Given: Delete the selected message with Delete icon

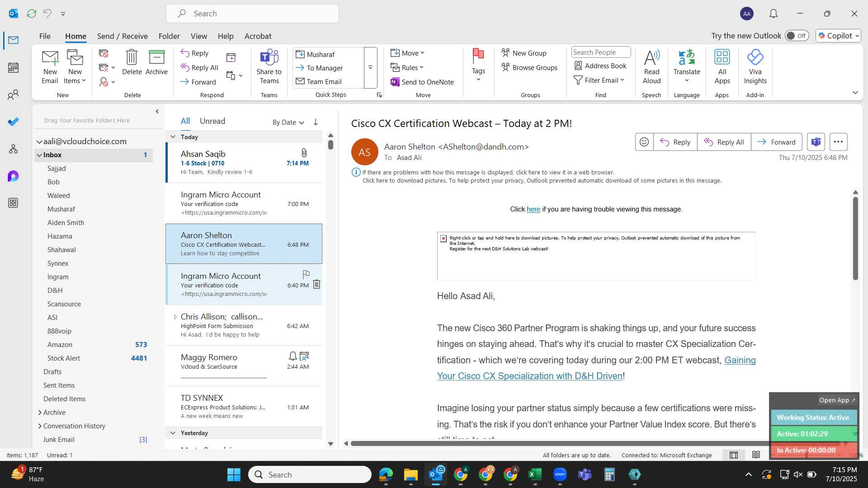Looking at the screenshot, I should (x=132, y=62).
